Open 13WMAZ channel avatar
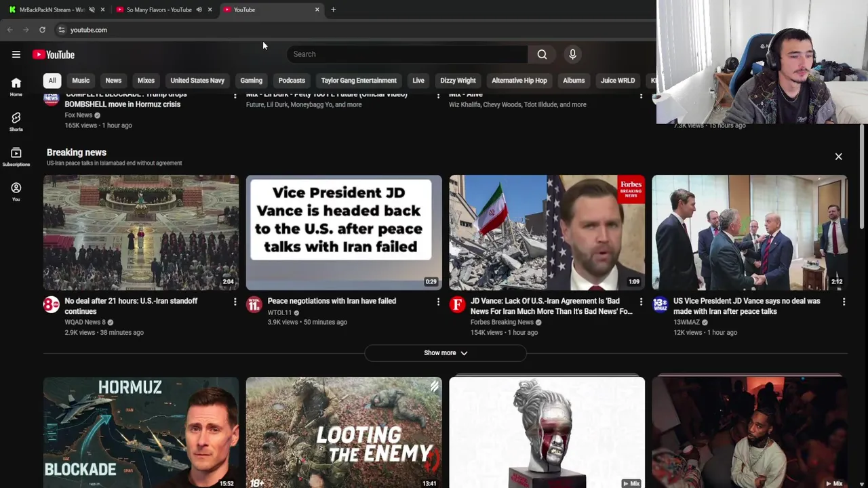The width and height of the screenshot is (868, 488). pyautogui.click(x=660, y=304)
